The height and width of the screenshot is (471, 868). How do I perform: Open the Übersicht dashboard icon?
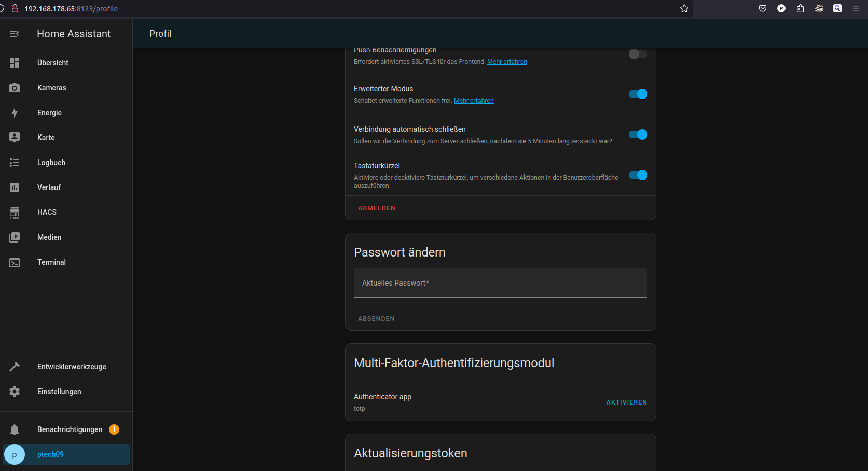coord(15,63)
